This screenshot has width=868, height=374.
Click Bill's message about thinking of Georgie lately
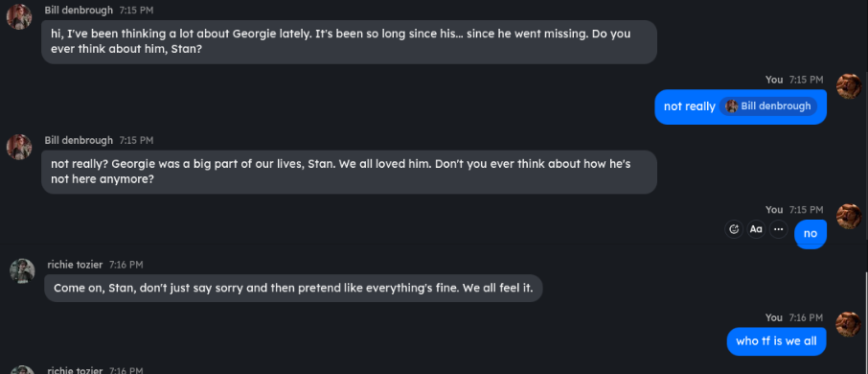pyautogui.click(x=350, y=41)
